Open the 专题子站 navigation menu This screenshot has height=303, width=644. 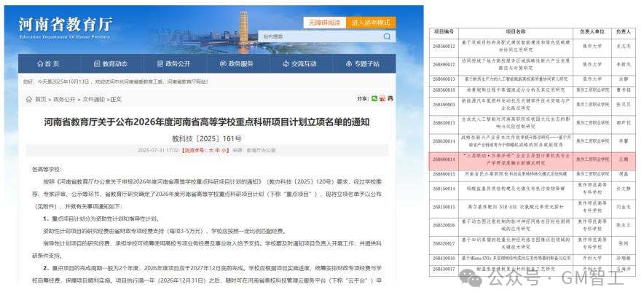[363, 63]
